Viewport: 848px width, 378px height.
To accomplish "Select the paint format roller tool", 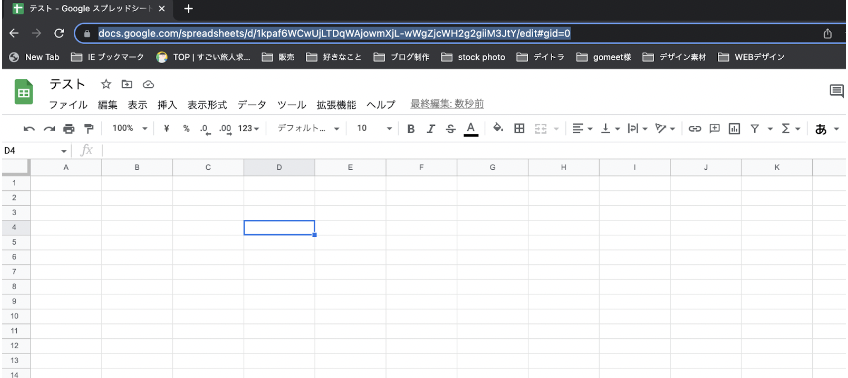I will pyautogui.click(x=88, y=129).
